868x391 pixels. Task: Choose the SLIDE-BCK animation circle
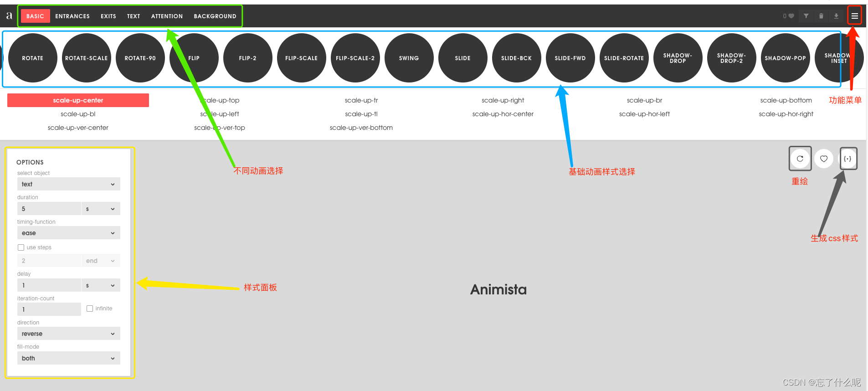(517, 58)
